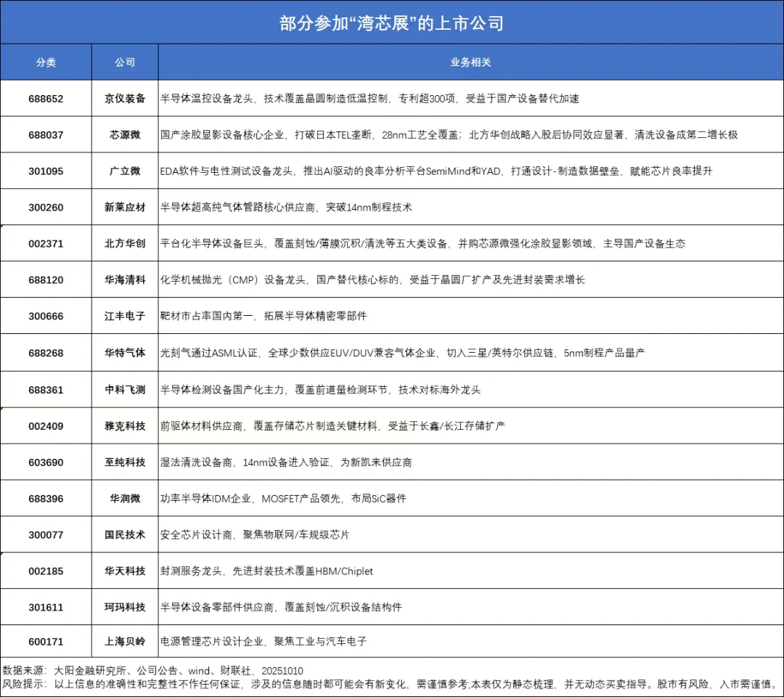
Task: Select the description starting 平台化半导体设备巨头
Action: tap(423, 244)
